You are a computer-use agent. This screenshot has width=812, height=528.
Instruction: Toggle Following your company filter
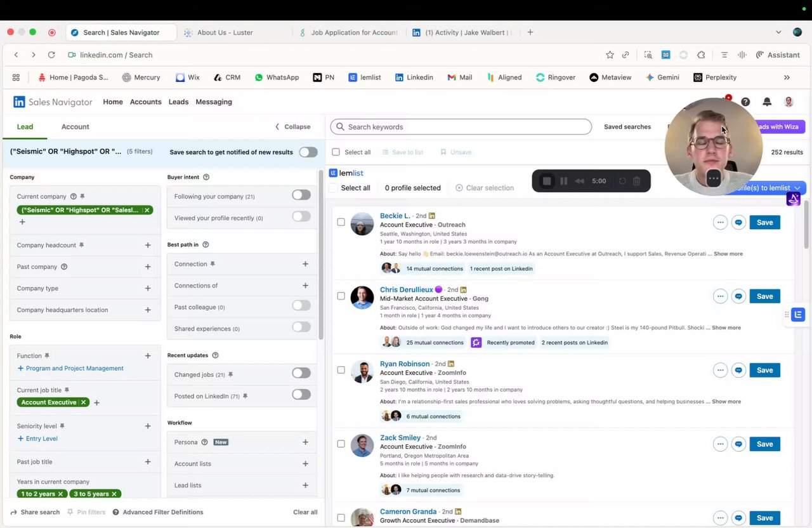tap(301, 195)
